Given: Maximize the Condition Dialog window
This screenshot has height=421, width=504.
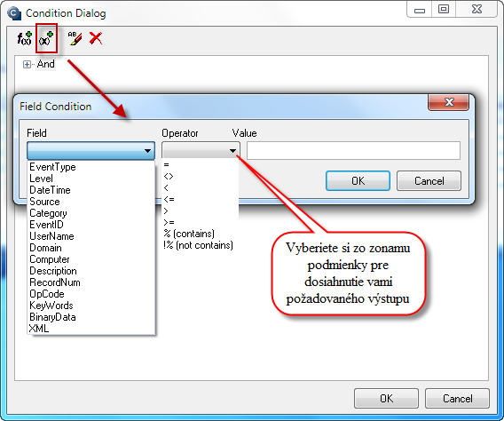Looking at the screenshot, I should pyautogui.click(x=444, y=9).
